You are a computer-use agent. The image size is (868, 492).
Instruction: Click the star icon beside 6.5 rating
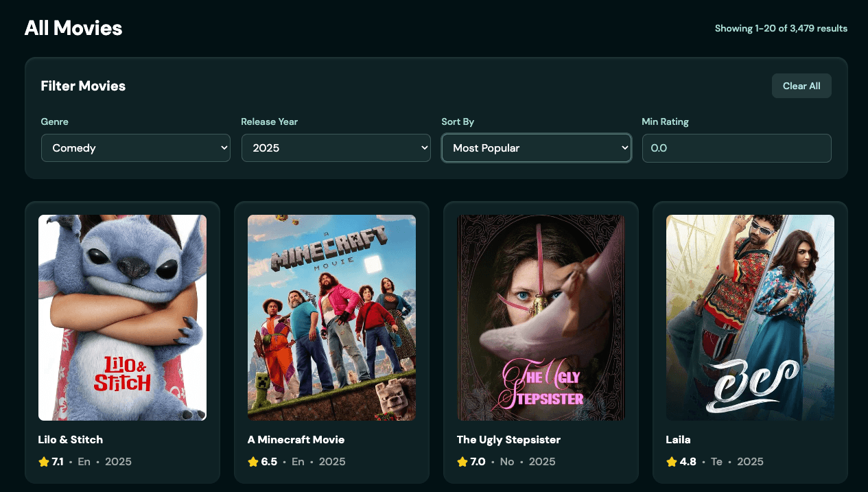tap(253, 462)
